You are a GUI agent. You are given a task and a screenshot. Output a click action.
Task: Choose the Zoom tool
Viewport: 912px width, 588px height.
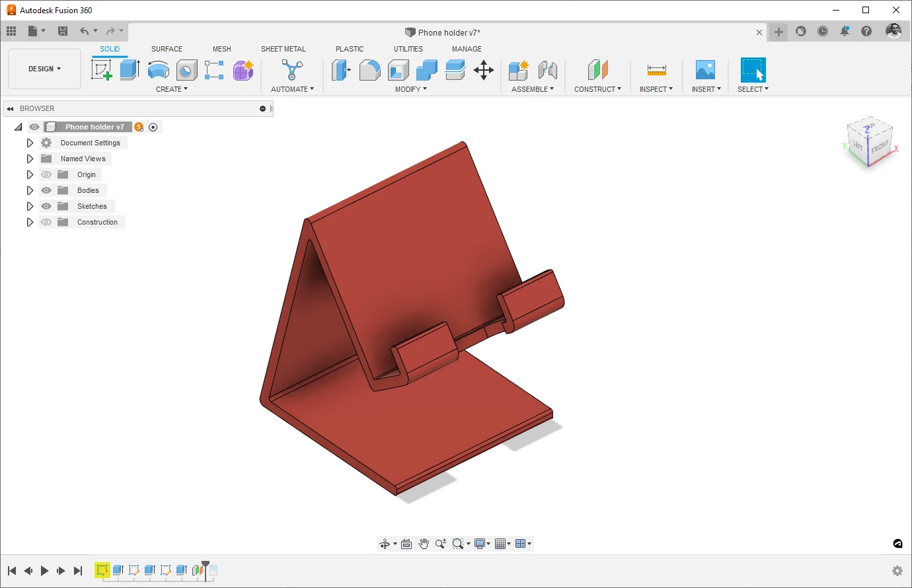tap(441, 544)
